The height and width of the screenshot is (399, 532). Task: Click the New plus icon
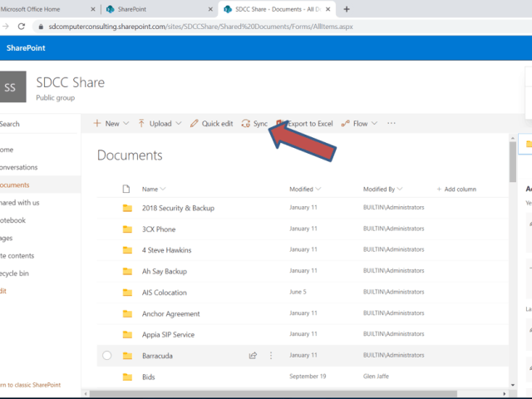97,123
